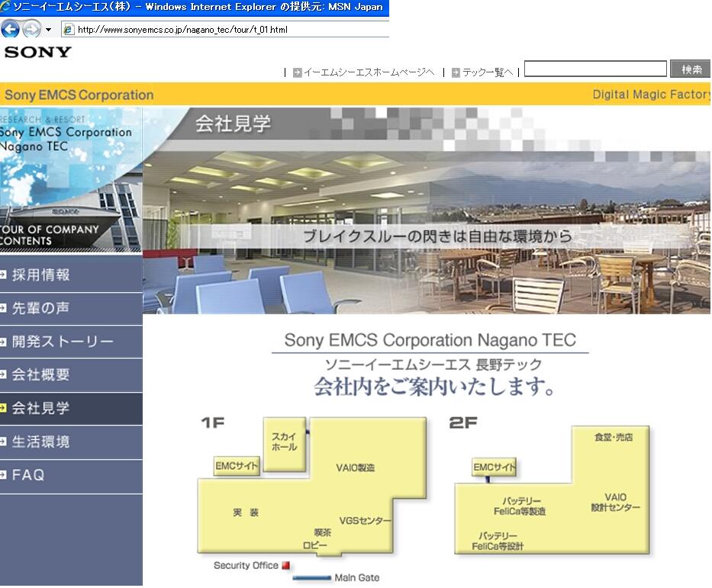Click Digital Magic Factory text
Image resolution: width=712 pixels, height=588 pixels.
point(652,95)
